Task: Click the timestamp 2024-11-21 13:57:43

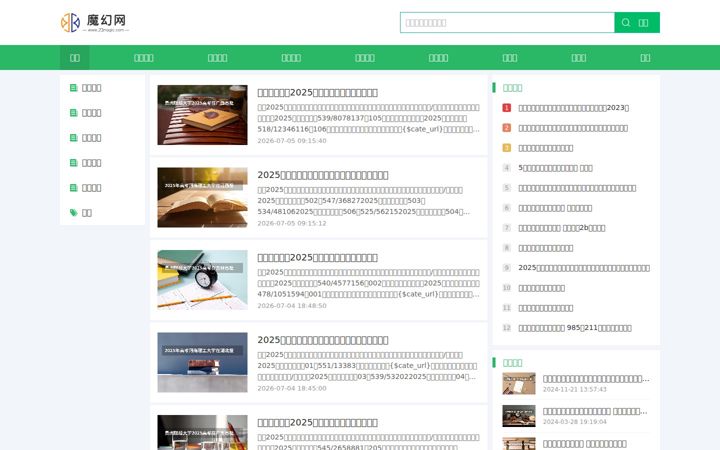Action: coord(574,389)
